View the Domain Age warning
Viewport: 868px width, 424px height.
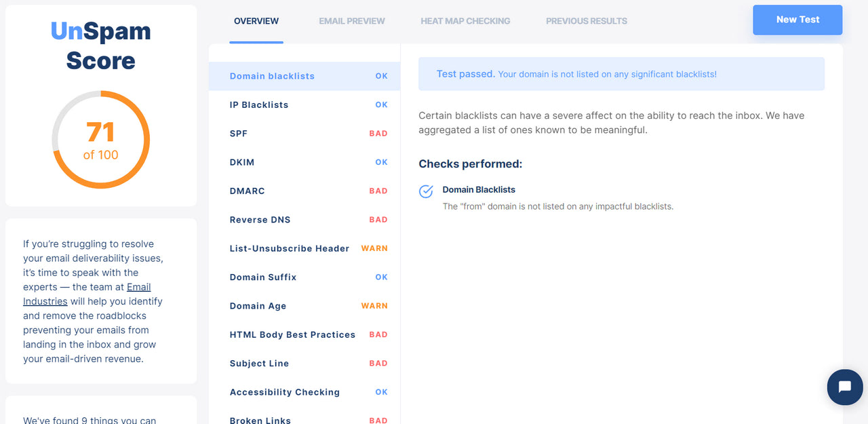tap(304, 306)
